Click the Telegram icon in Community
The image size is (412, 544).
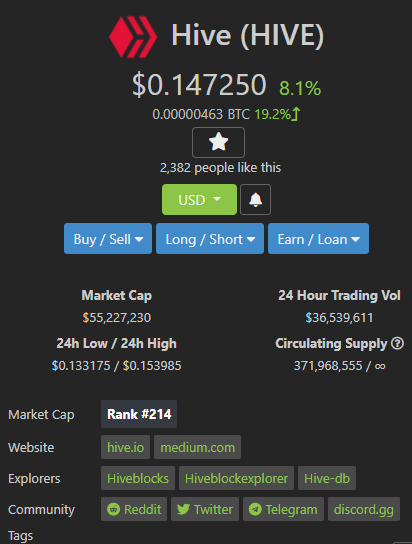(x=255, y=509)
